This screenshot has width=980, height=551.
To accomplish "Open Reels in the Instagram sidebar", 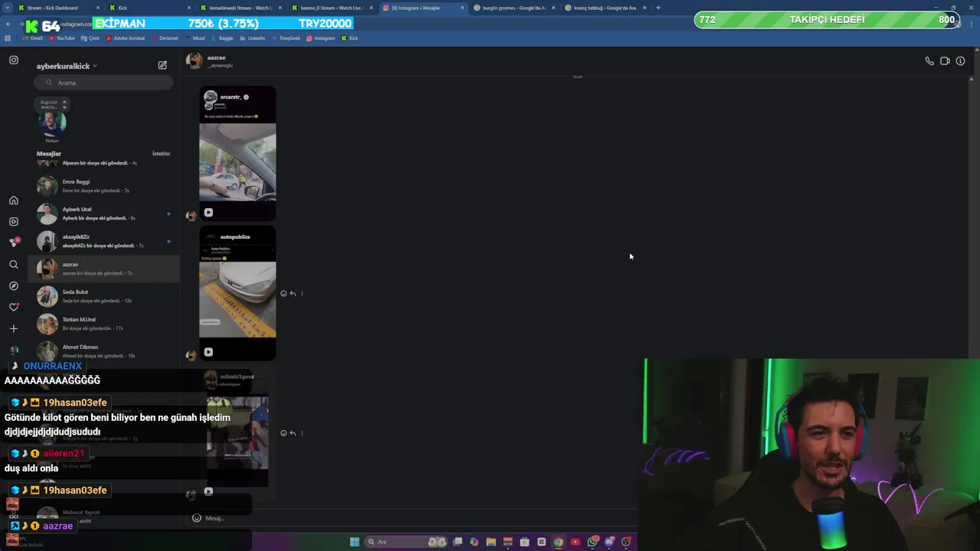I will [x=13, y=221].
